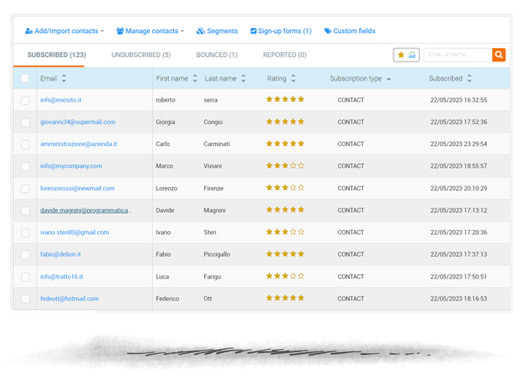Screen dimensions: 526x387
Task: Click the orange search magnifier button
Action: pyautogui.click(x=499, y=55)
